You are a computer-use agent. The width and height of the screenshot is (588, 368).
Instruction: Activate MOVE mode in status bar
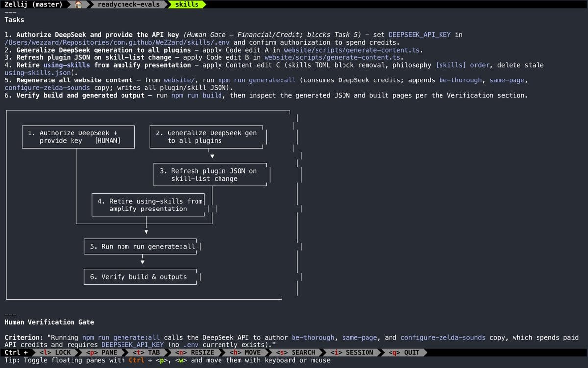pos(245,352)
